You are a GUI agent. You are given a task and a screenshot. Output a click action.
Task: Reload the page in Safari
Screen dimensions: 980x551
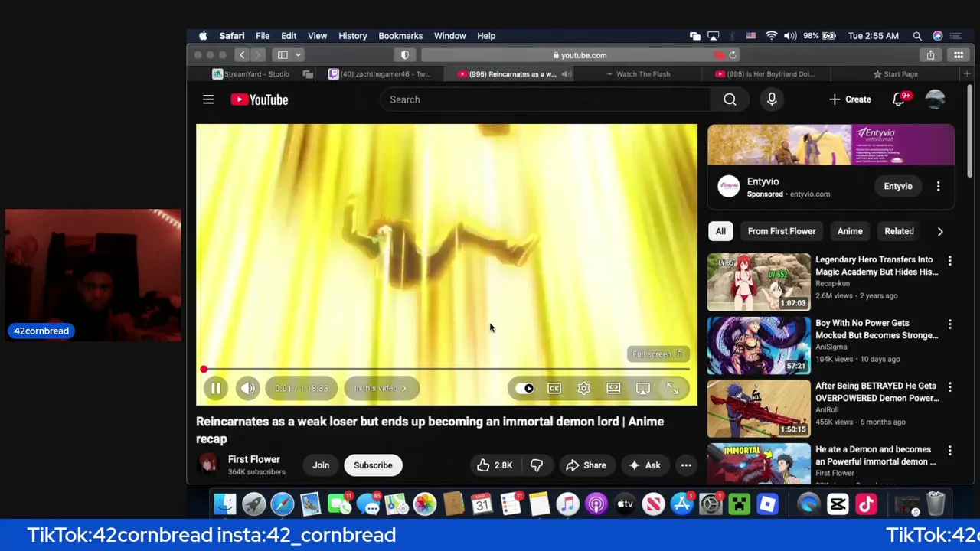[x=733, y=55]
